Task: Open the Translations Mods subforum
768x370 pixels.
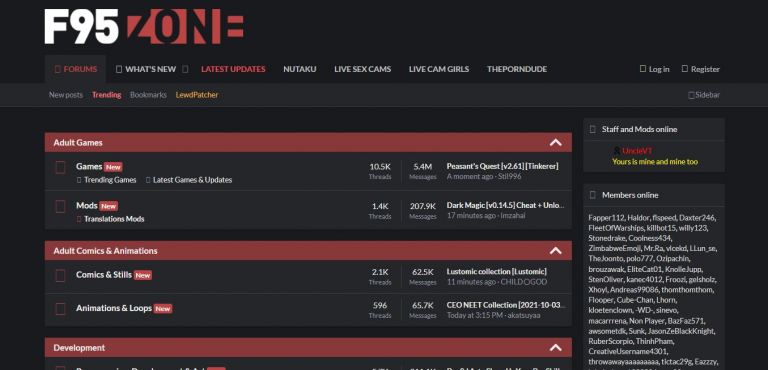Action: (x=114, y=219)
